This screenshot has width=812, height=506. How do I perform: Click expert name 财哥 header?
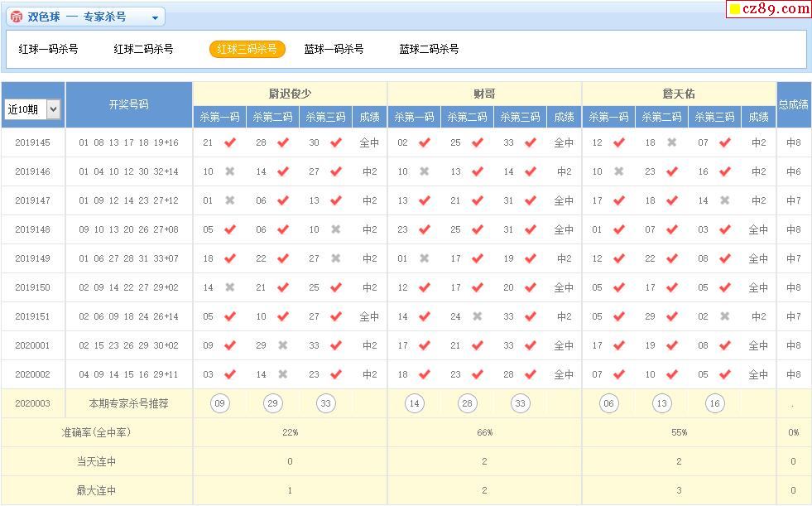click(x=484, y=94)
